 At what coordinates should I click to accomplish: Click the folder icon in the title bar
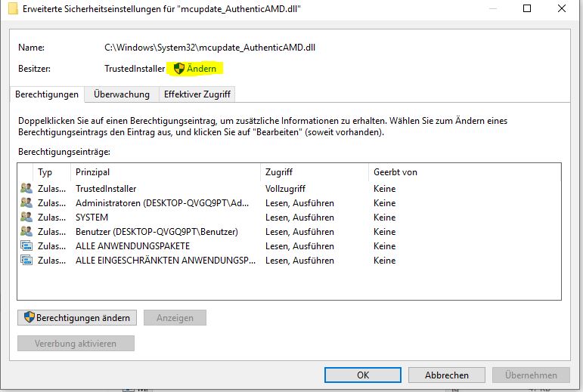(13, 8)
